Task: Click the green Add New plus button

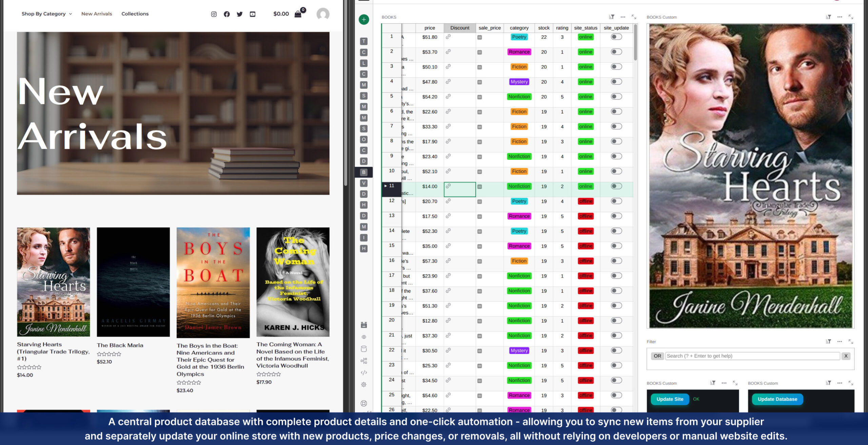Action: pyautogui.click(x=363, y=19)
